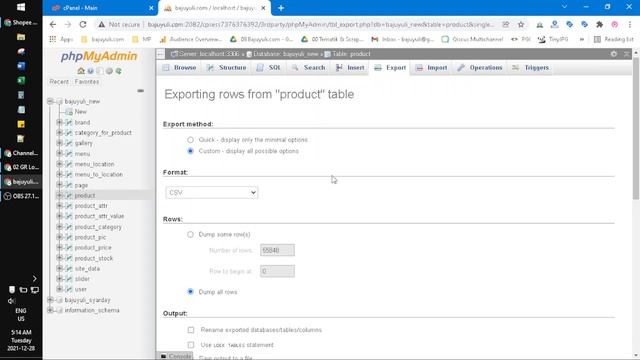Click the brand table structure icon
This screenshot has height=360, width=640.
coord(69,122)
